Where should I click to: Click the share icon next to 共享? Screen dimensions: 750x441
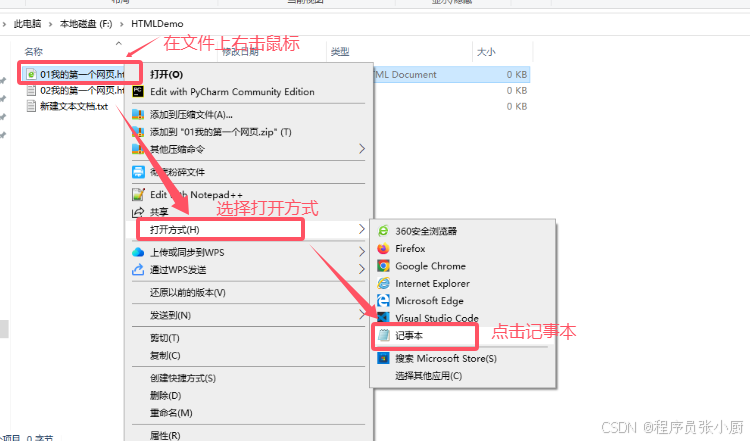[138, 212]
